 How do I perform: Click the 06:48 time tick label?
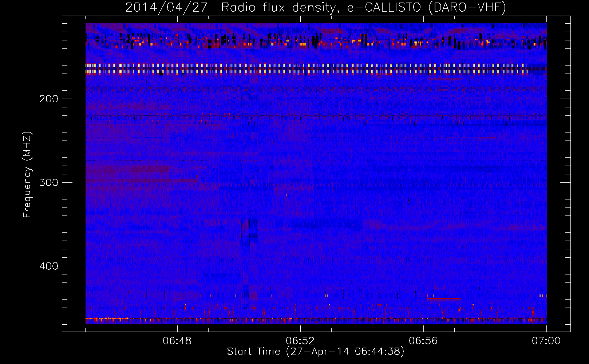pyautogui.click(x=177, y=341)
